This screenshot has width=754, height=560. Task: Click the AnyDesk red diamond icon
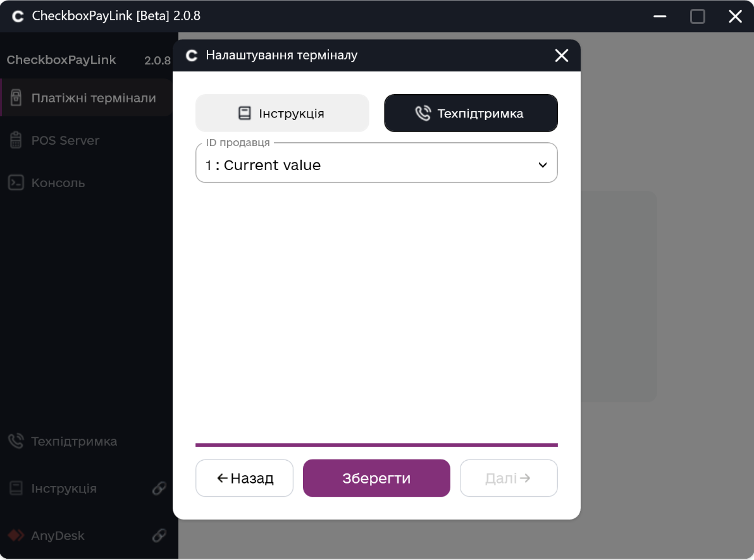(16, 535)
